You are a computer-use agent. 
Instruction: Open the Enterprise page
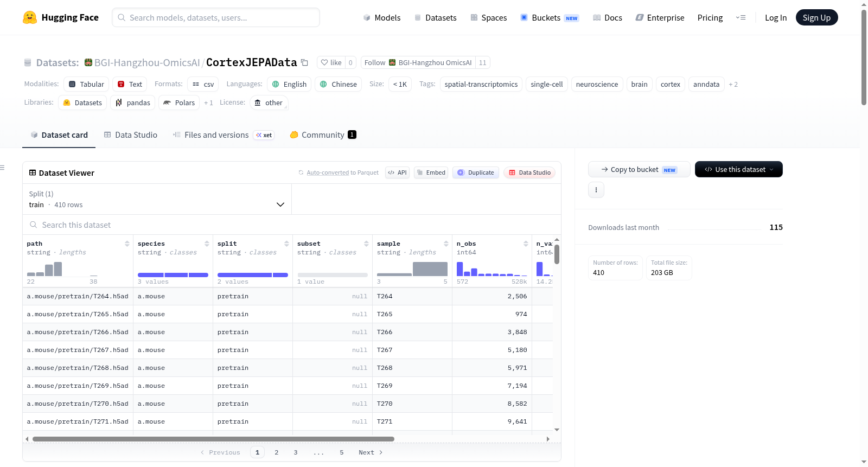point(660,17)
